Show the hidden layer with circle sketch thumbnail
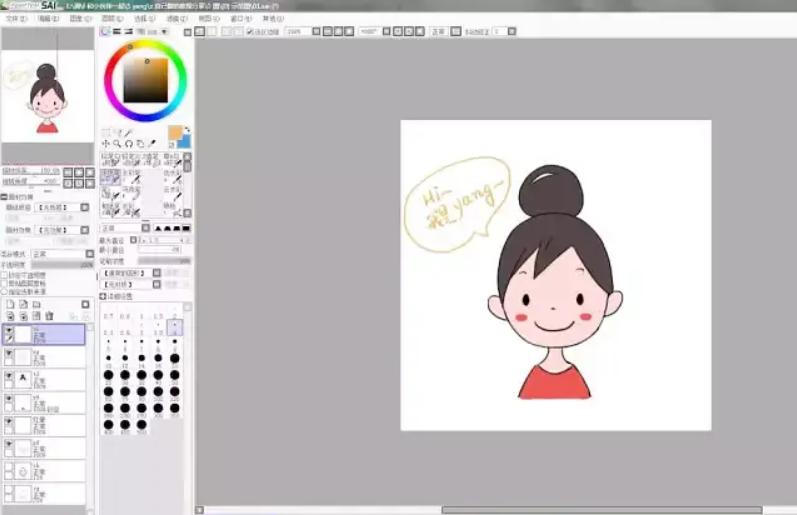797x515 pixels. (9, 467)
